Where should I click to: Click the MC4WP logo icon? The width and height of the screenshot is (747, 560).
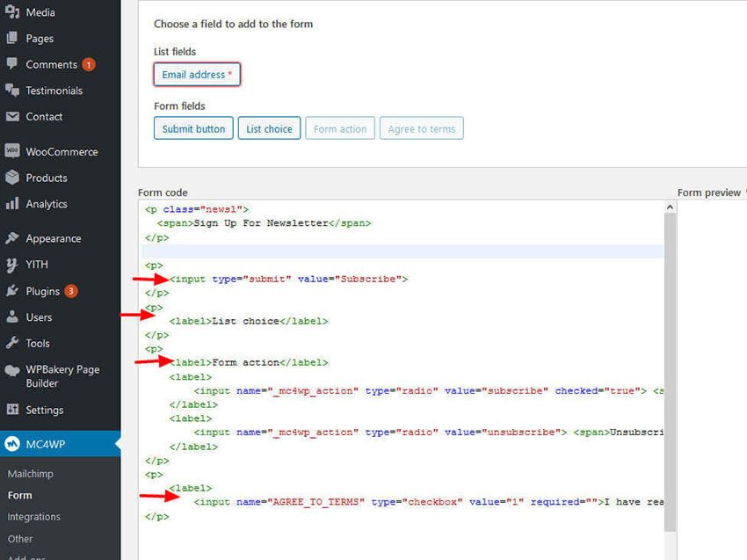point(13,444)
